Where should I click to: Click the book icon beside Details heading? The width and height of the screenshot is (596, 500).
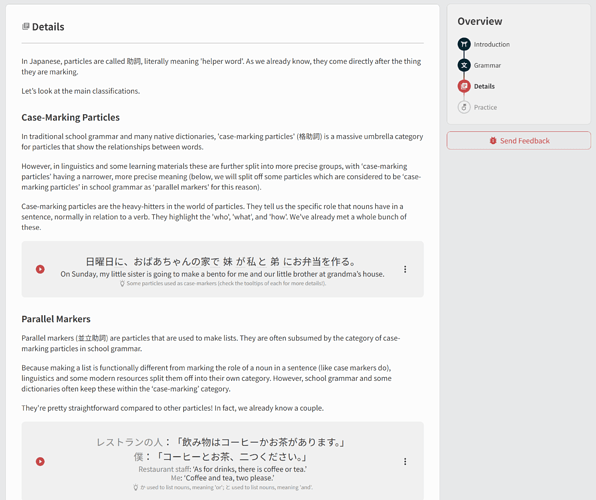pos(25,26)
